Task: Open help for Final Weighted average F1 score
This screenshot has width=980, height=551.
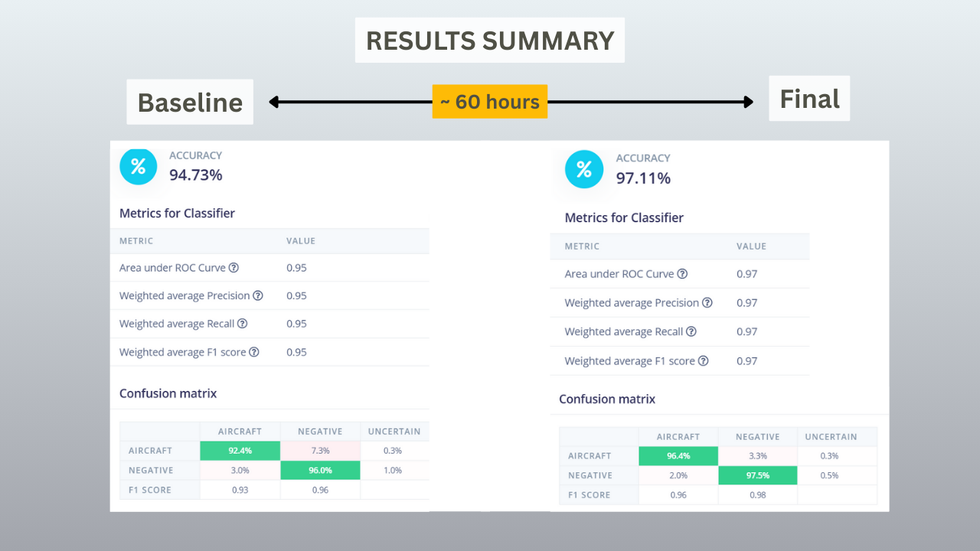Action: click(703, 360)
